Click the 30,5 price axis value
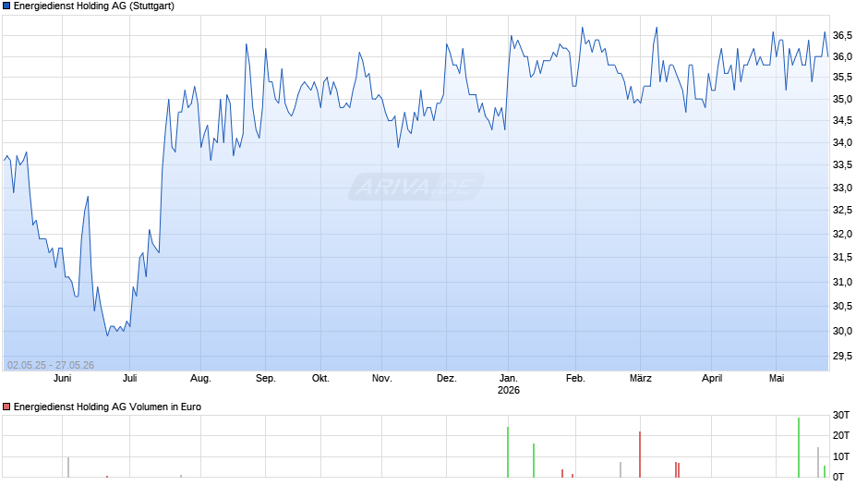The image size is (868, 486). click(842, 307)
